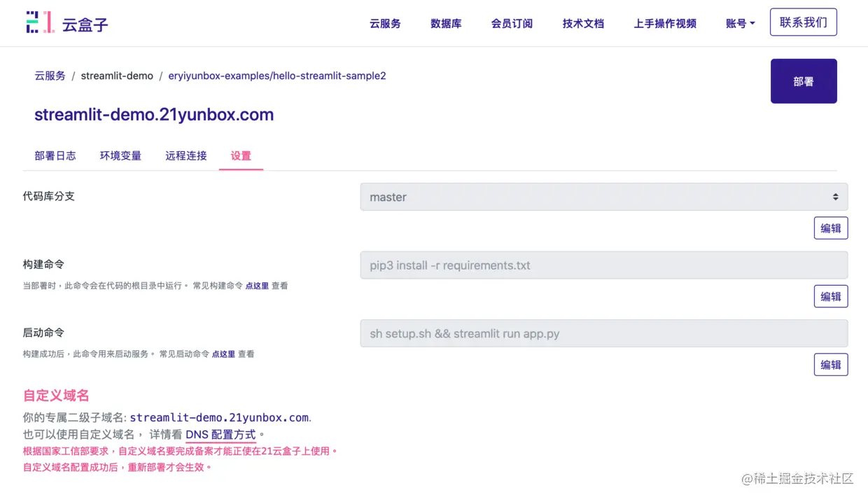Switch to the 环境变量 tab

tap(120, 155)
